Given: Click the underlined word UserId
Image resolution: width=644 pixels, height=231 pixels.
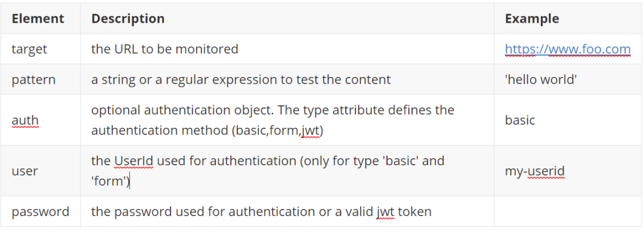Looking at the screenshot, I should click(134, 161).
